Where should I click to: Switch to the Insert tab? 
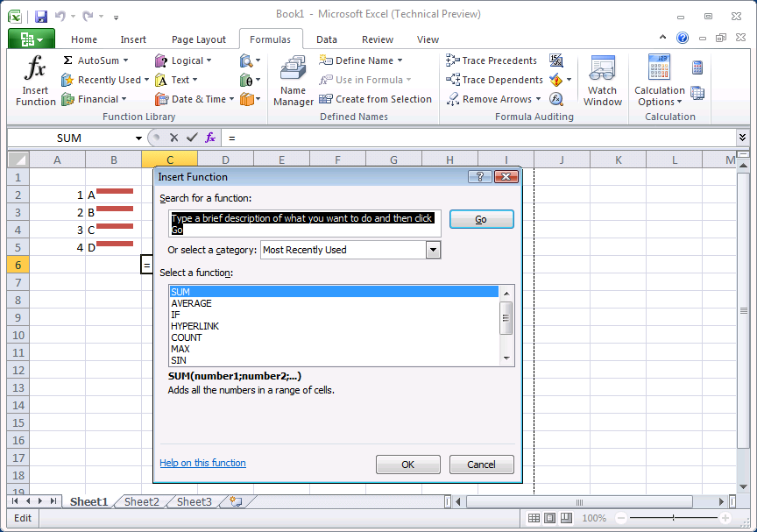133,39
